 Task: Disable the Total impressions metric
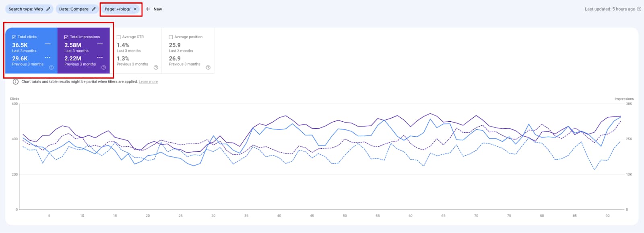[x=66, y=36]
